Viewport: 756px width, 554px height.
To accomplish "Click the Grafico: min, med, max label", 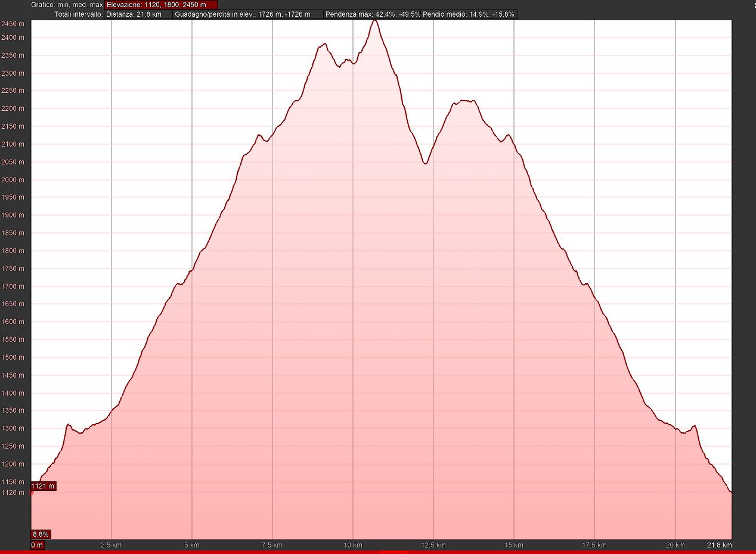I will click(67, 5).
